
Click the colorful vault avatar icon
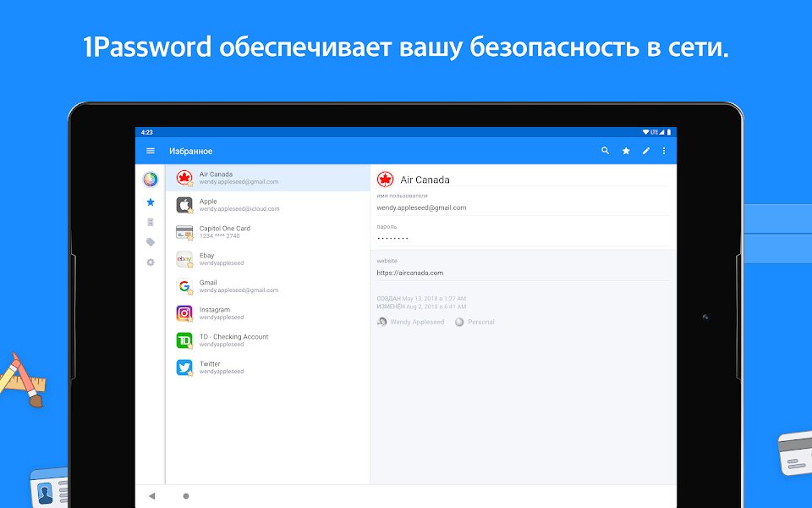151,179
